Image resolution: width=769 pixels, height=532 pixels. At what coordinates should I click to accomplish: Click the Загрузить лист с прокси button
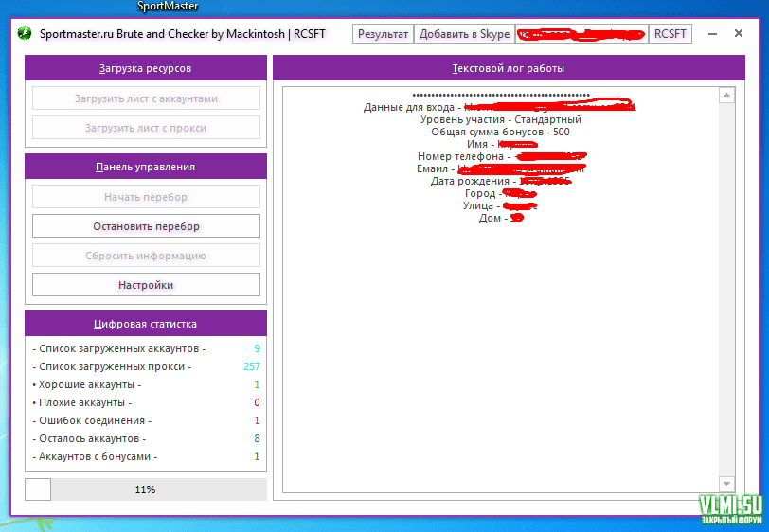tap(146, 128)
